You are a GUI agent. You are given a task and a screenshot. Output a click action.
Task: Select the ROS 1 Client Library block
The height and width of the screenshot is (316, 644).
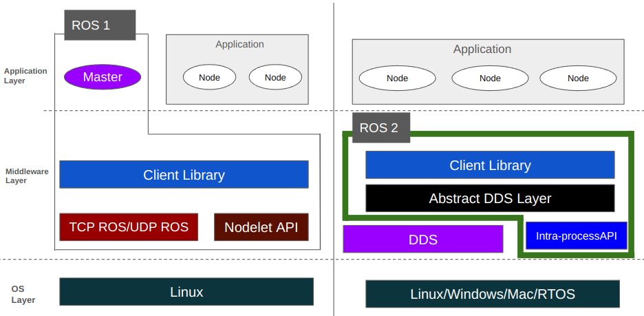click(184, 175)
